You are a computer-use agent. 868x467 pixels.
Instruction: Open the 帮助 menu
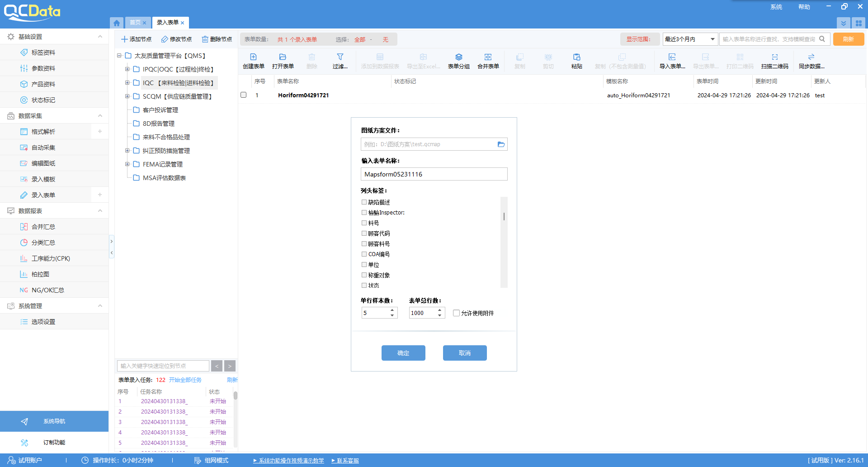804,6
